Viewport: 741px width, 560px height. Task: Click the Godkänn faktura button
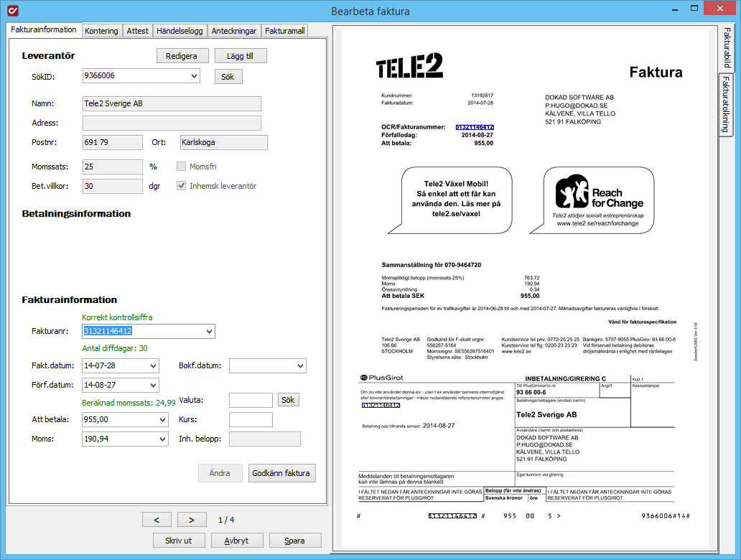pos(281,473)
